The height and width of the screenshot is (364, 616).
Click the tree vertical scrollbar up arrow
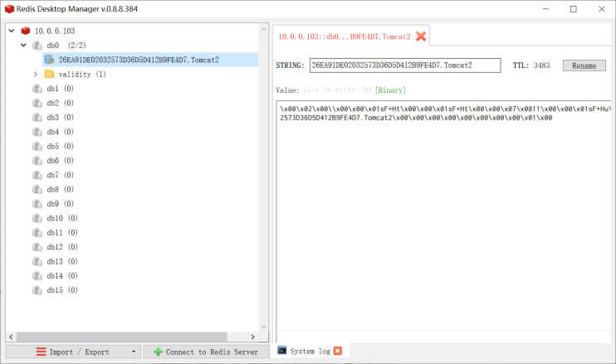coord(264,29)
